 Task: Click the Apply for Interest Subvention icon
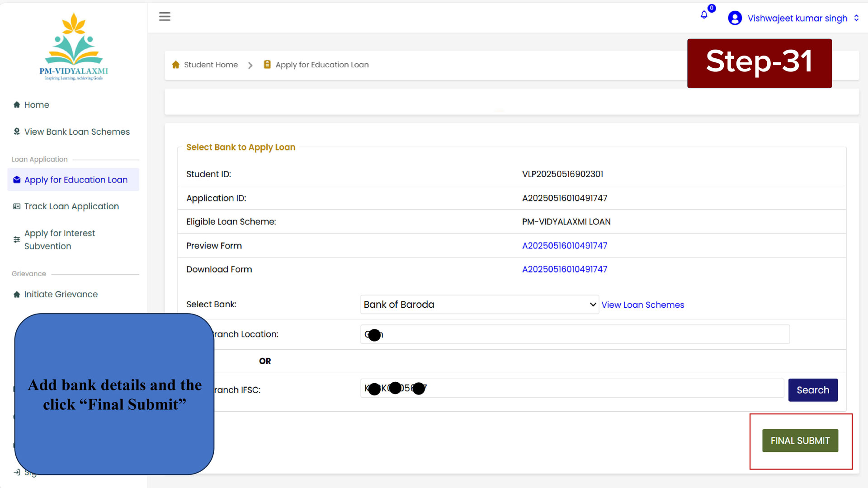pos(17,239)
